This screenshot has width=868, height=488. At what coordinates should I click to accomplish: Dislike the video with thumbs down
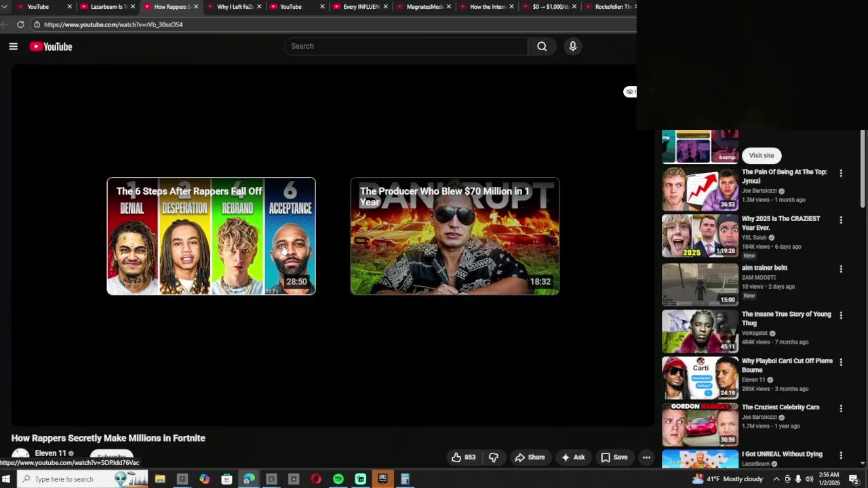pos(494,457)
